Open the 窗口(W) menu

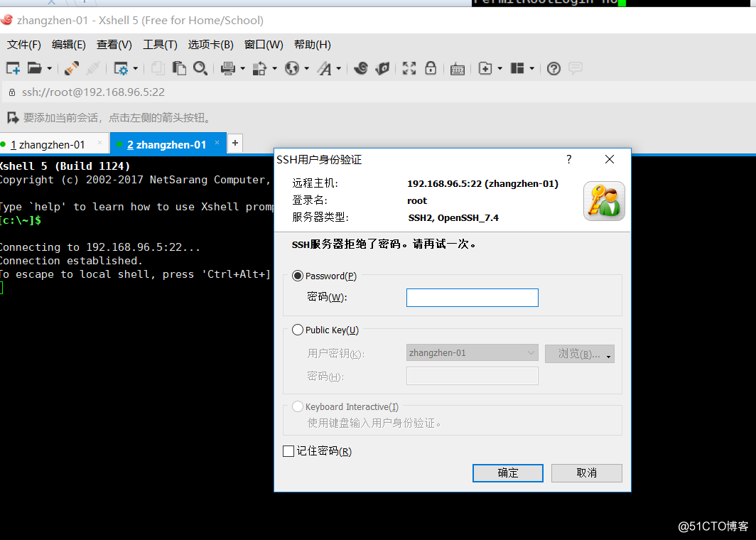click(x=264, y=45)
